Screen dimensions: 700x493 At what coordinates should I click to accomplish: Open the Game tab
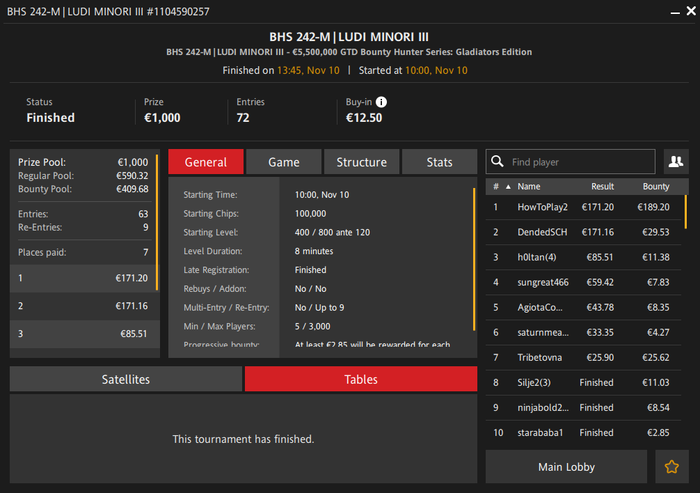[x=283, y=162]
